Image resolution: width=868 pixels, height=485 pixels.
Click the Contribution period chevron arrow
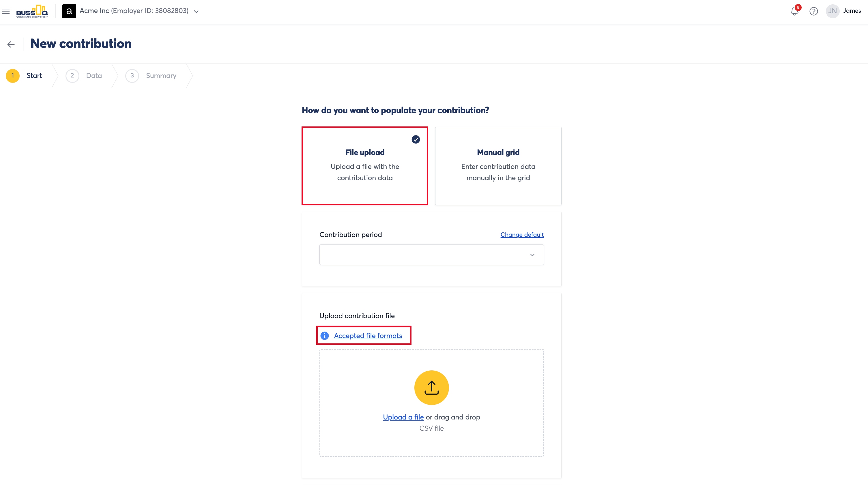pos(532,255)
